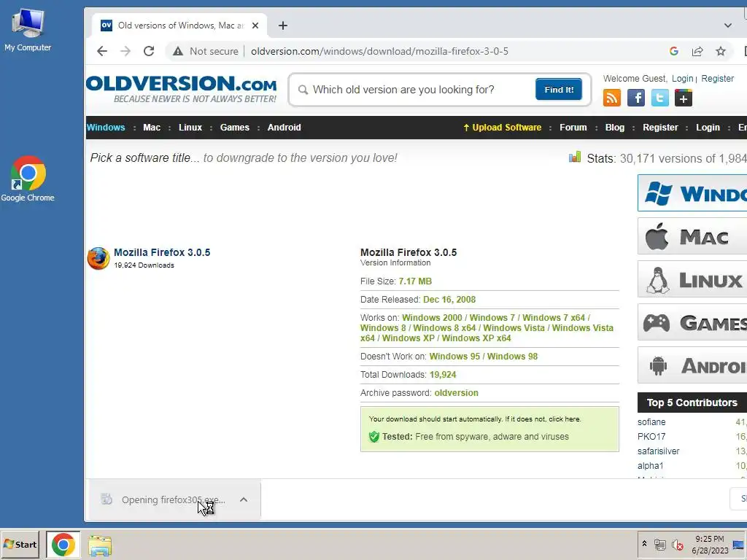Select the Windows category banner in sidebar
The width and height of the screenshot is (747, 560).
click(692, 192)
